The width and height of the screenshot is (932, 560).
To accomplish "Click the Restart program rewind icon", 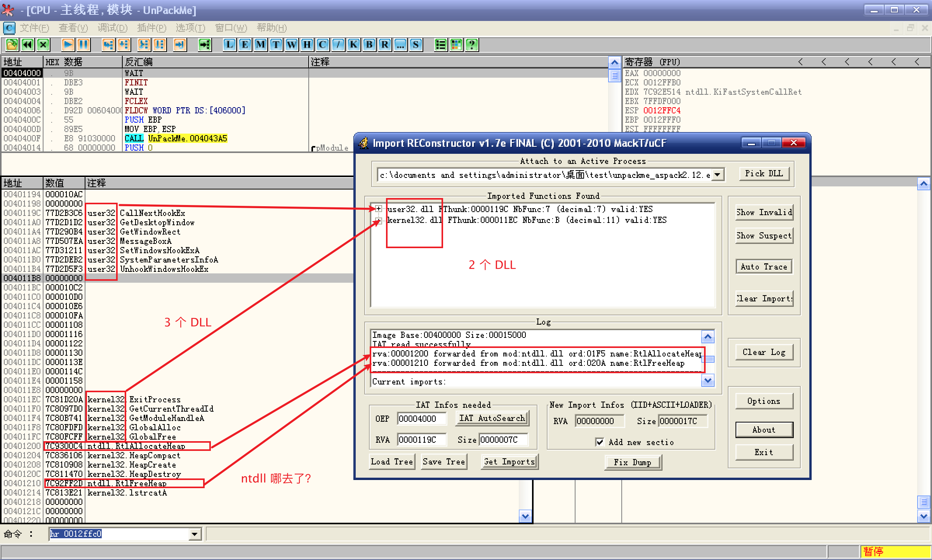I will click(27, 45).
